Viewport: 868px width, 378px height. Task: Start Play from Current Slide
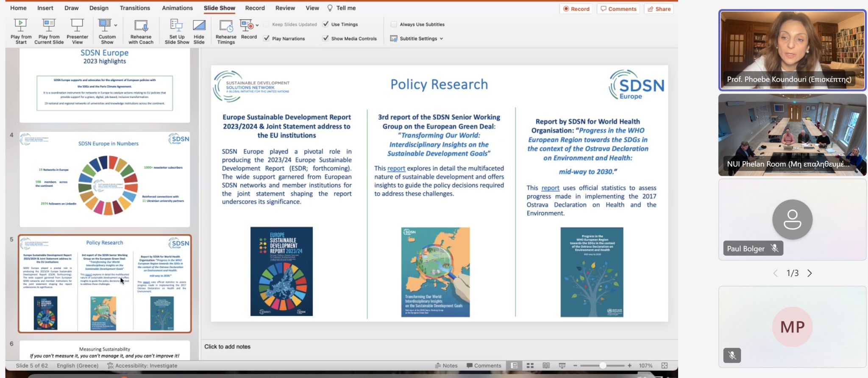tap(49, 25)
